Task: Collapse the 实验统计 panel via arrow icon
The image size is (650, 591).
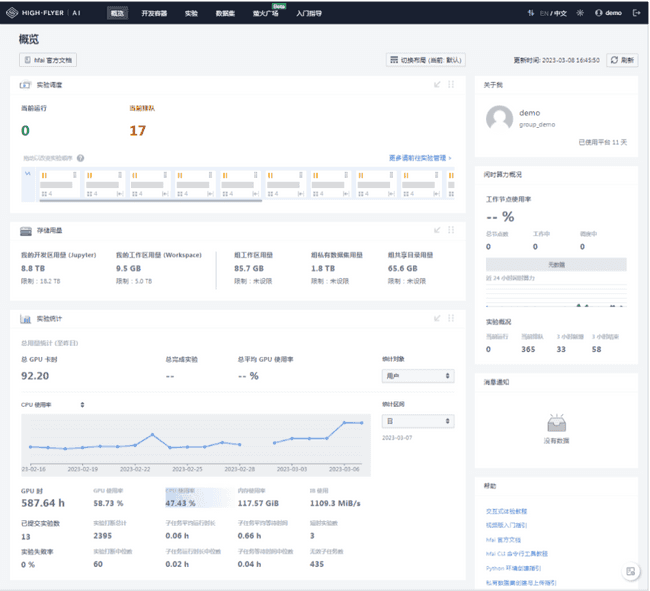Action: (437, 319)
